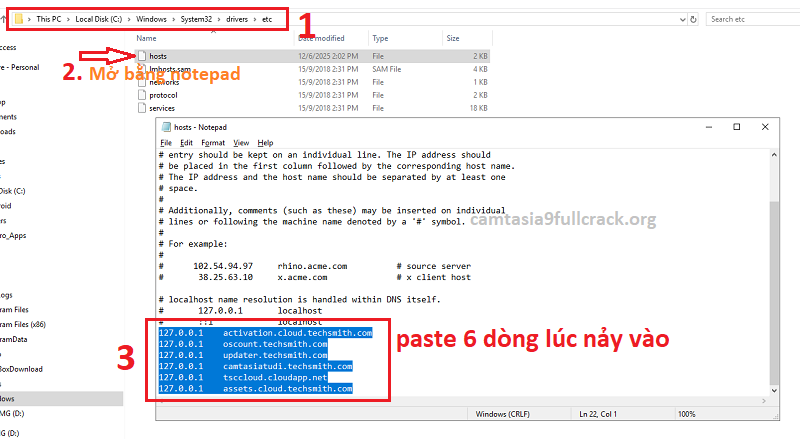Sort files by the Size column header
800x439 pixels.
[x=453, y=38]
